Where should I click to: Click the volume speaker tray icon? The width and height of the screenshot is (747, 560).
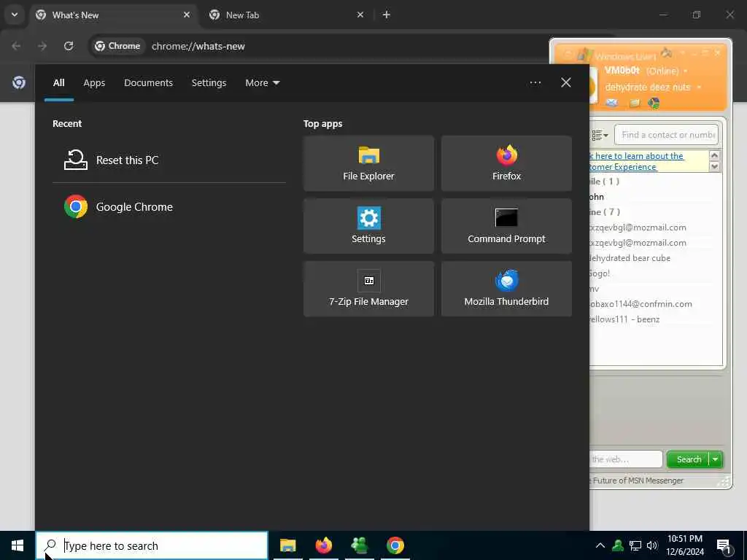[x=652, y=545]
